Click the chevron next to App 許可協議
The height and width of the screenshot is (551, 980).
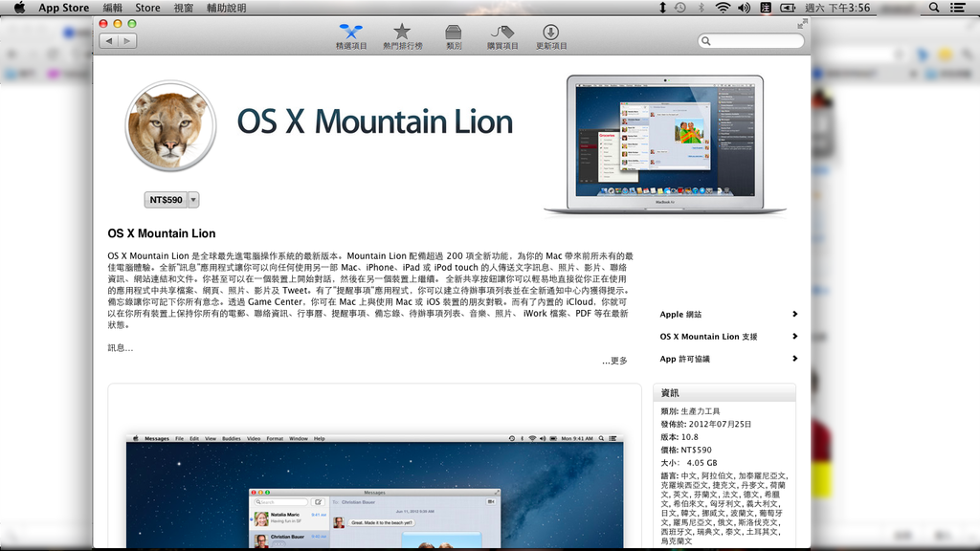click(x=794, y=359)
